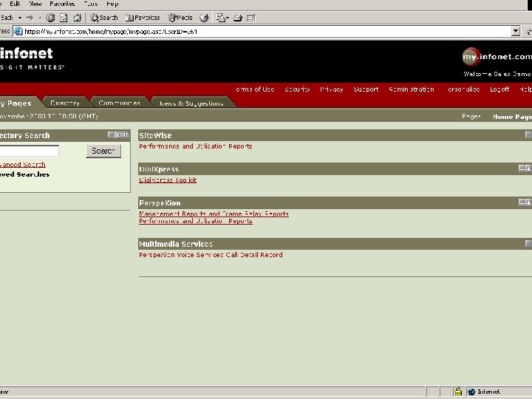Open the Edit menu

15,4
